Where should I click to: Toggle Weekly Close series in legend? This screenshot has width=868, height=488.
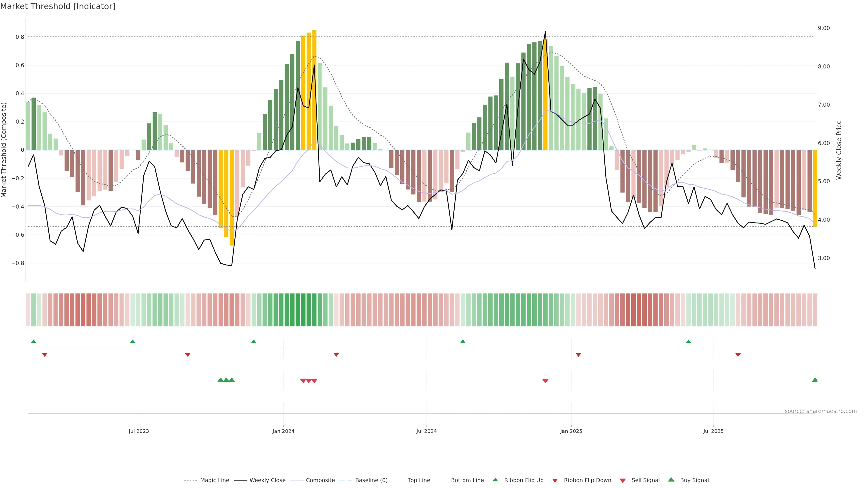pyautogui.click(x=267, y=480)
